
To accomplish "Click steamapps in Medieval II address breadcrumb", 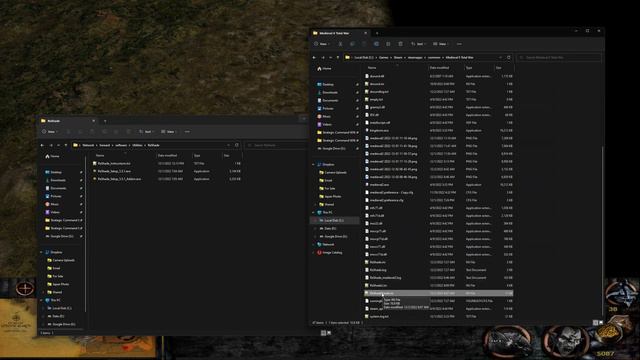I will 415,58.
